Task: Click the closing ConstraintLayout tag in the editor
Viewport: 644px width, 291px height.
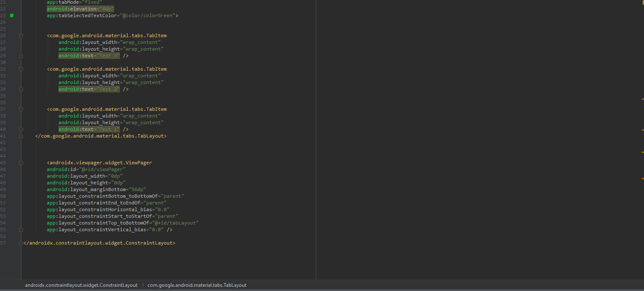Action: coord(99,243)
